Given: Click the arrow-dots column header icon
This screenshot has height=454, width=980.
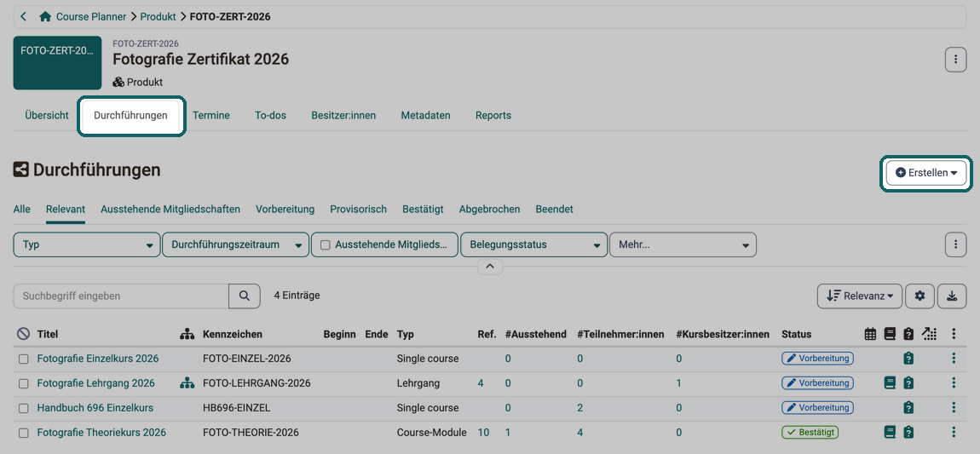Looking at the screenshot, I should (930, 334).
